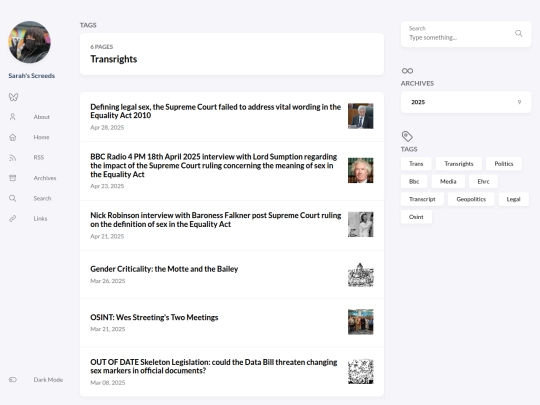The image size is (540, 405).
Task: Select the Geopolitics tag
Action: click(x=471, y=199)
